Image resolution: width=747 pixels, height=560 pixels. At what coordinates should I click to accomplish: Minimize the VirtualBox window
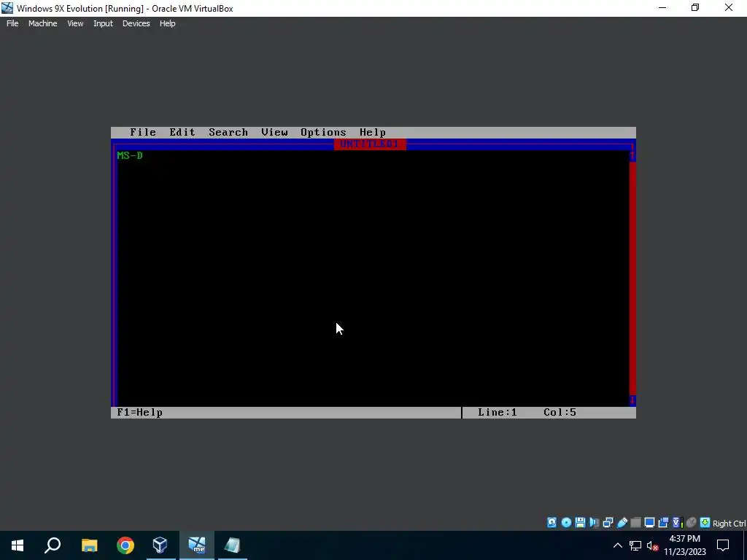[x=662, y=8]
